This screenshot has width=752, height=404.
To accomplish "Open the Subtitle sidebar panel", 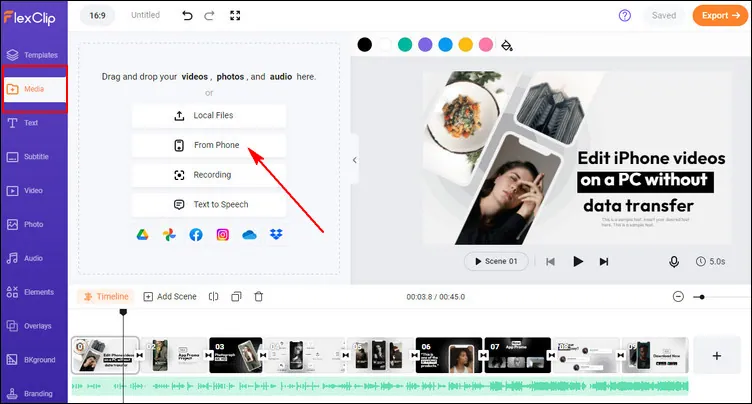I will 28,157.
